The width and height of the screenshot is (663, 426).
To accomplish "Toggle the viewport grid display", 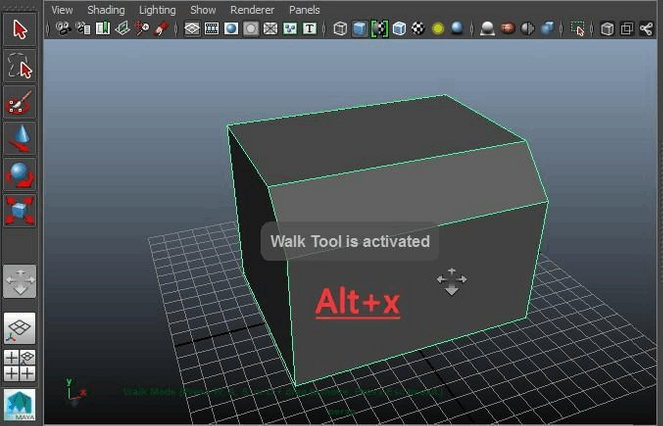I will pos(192,29).
